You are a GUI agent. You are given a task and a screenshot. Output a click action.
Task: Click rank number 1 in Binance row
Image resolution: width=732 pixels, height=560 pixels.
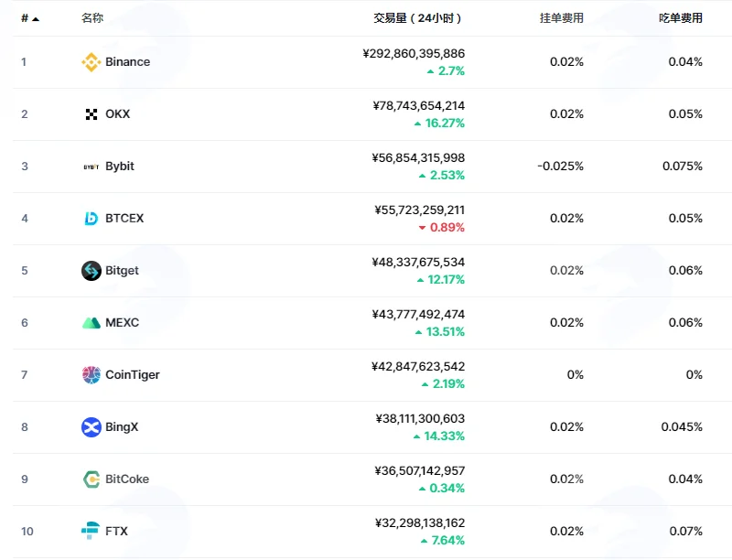coord(24,62)
